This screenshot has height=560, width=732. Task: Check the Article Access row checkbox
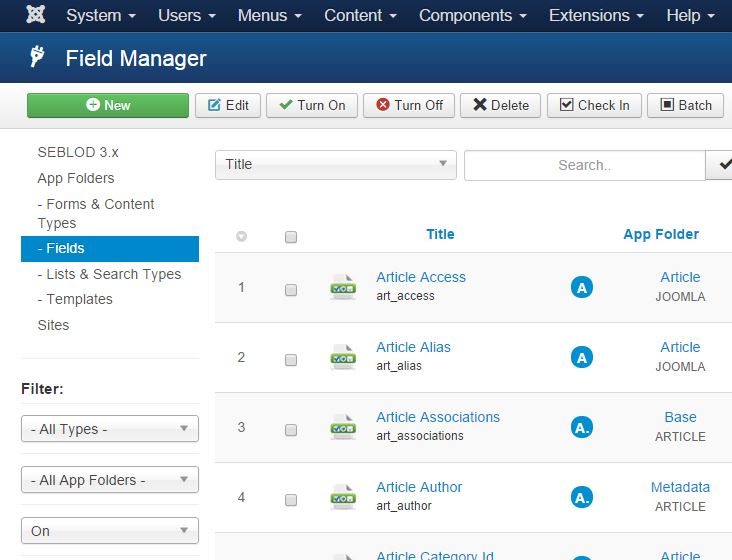(291, 290)
